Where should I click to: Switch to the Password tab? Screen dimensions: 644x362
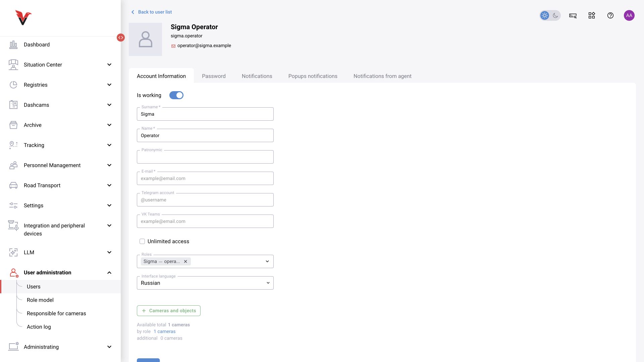coord(214,76)
